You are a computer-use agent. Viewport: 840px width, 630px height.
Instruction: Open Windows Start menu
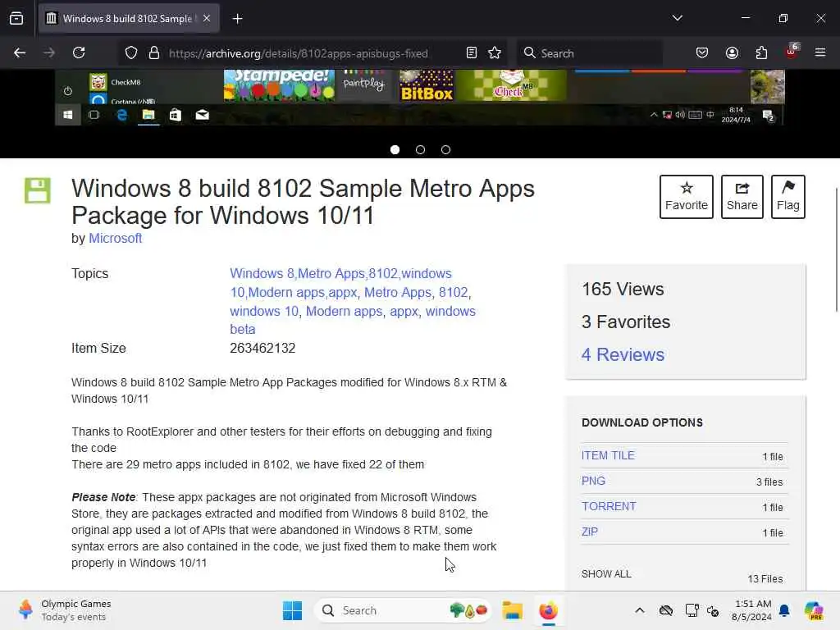[x=293, y=610]
